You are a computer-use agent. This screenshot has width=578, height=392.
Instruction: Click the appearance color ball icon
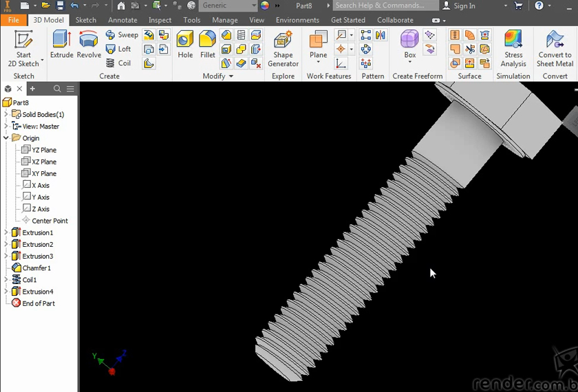[265, 6]
